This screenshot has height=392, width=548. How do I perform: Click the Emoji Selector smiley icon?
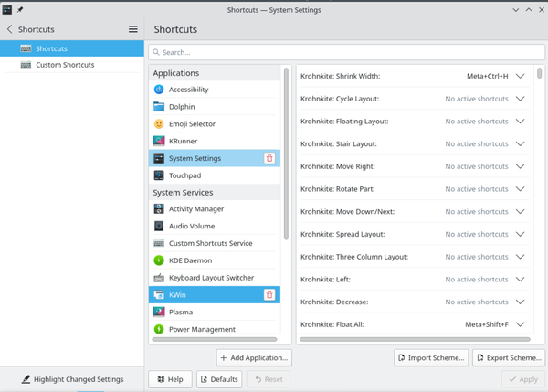[x=159, y=123]
